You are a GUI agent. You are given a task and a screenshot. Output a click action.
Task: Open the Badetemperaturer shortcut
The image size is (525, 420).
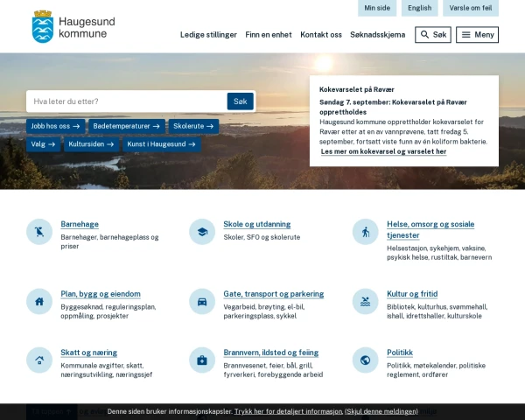[x=127, y=126]
